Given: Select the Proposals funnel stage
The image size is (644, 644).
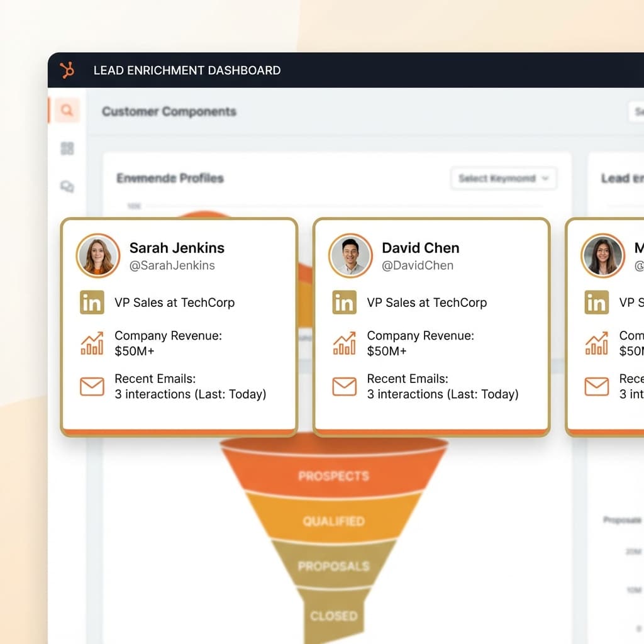Looking at the screenshot, I should point(333,566).
